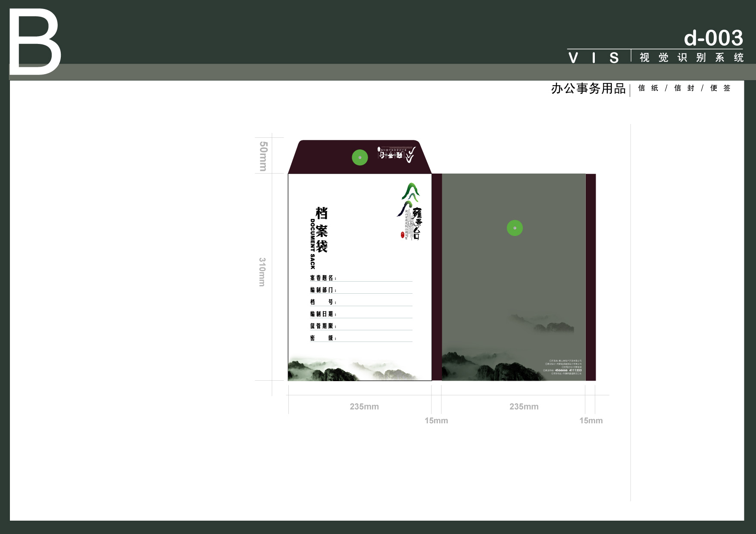756x534 pixels.
Task: Click the 50mm dimension label
Action: 263,156
